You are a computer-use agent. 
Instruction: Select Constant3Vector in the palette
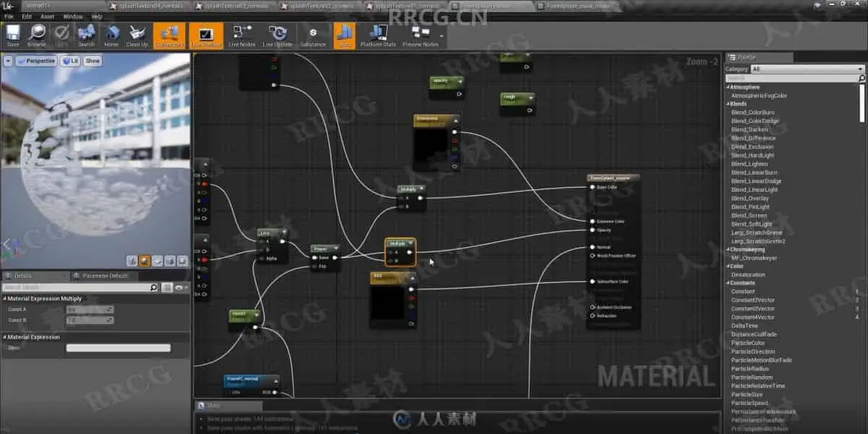[753, 309]
